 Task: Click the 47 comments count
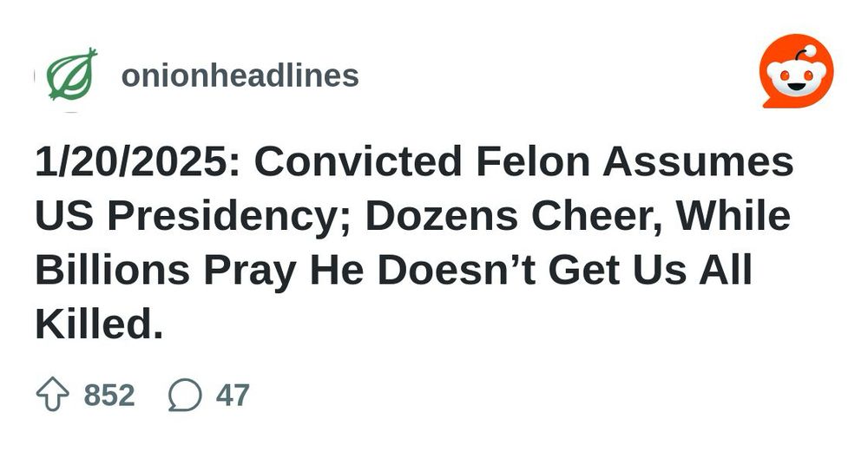[x=233, y=396]
